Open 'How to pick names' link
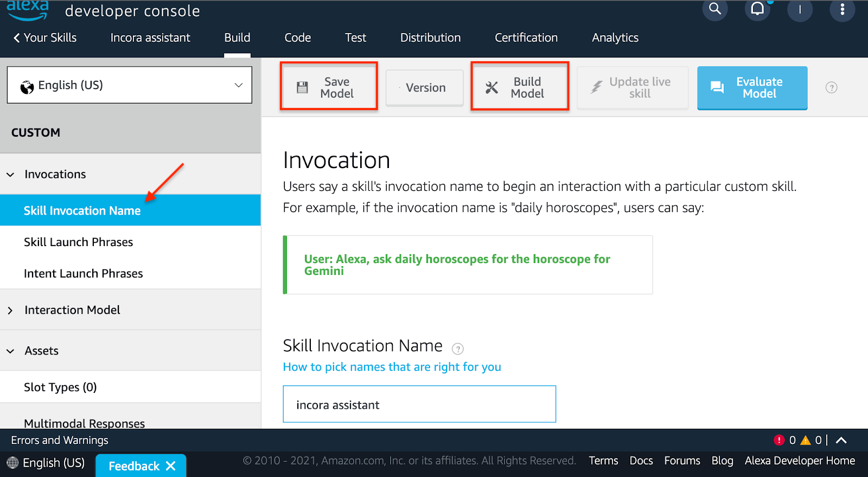This screenshot has height=477, width=868. click(x=392, y=367)
